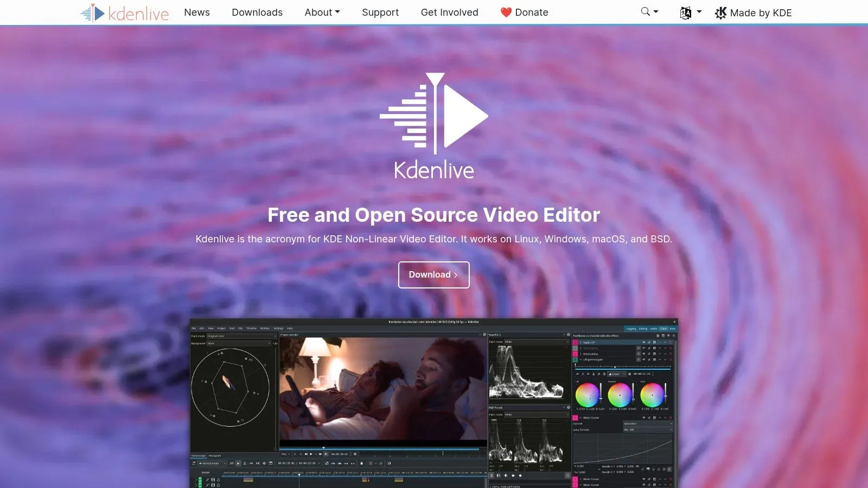This screenshot has height=488, width=868.
Task: Select the Razor tool in the timeline toolbar
Action: point(245,464)
